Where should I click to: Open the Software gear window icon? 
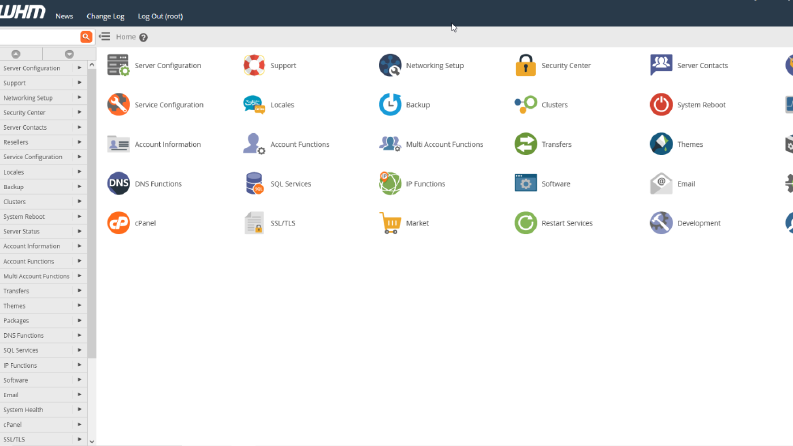click(525, 183)
